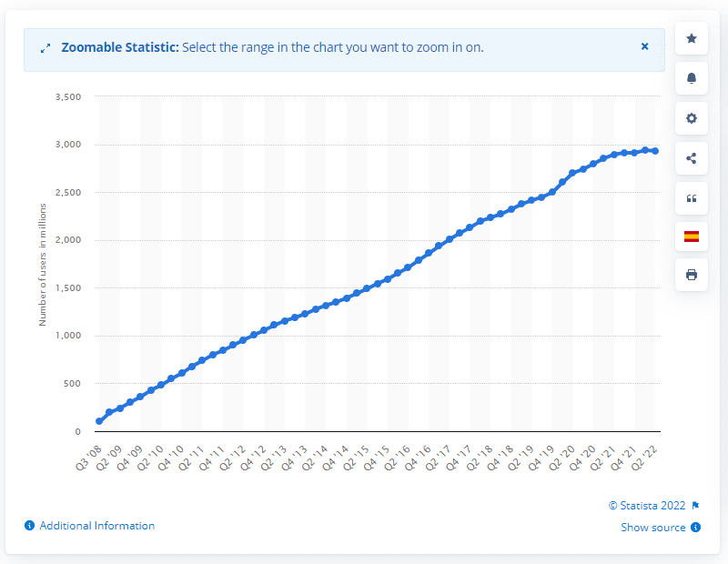The height and width of the screenshot is (564, 728).
Task: Select the Q2 '22 last data point
Action: pyautogui.click(x=655, y=151)
